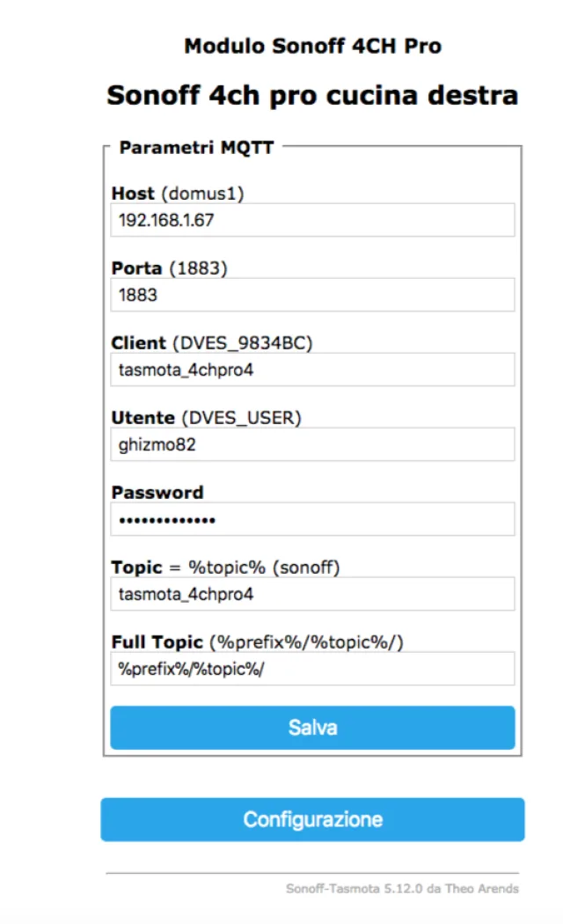This screenshot has width=563, height=924.
Task: Click the Modulo Sonoff 4CH Pro title
Action: [x=313, y=46]
